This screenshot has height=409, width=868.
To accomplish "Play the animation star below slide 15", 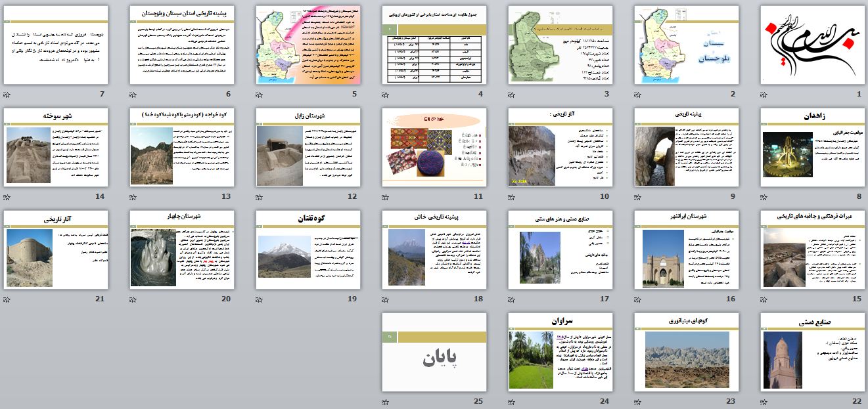I will (x=764, y=300).
